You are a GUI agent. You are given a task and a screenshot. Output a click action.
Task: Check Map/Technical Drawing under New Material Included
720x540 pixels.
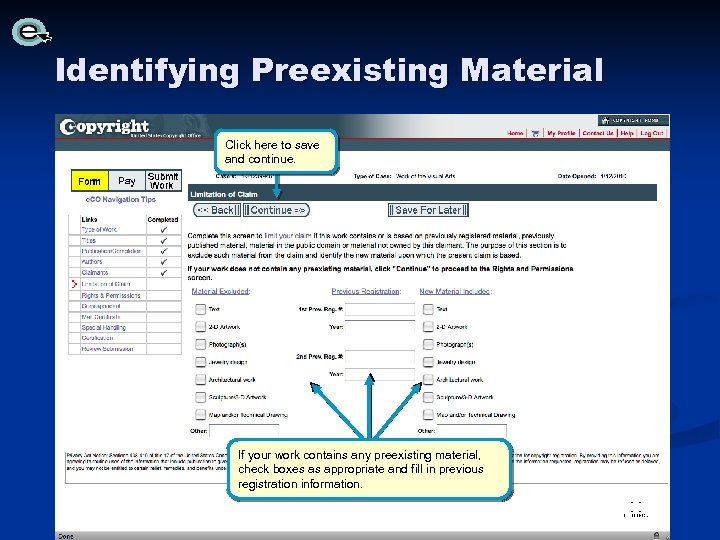tap(428, 414)
